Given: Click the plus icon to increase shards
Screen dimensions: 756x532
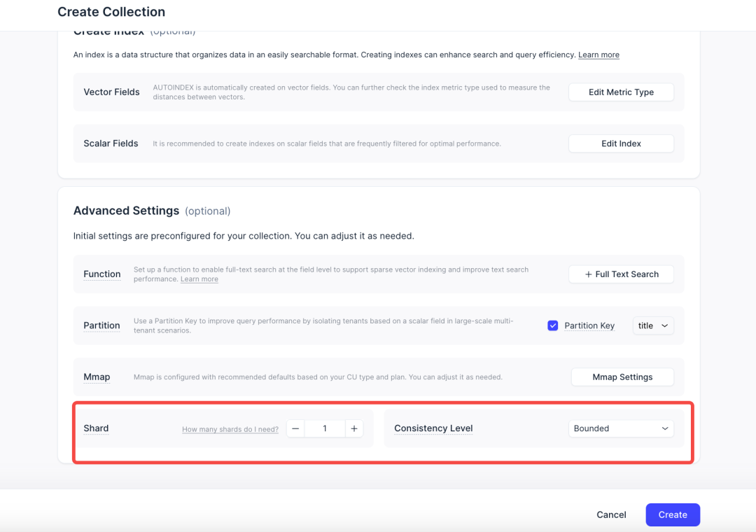Looking at the screenshot, I should [354, 428].
